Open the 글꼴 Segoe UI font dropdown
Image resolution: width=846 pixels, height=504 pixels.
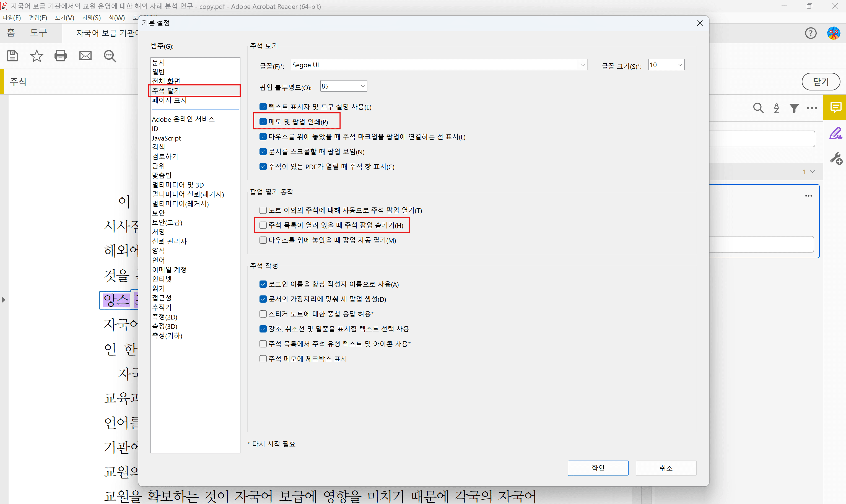(x=439, y=65)
